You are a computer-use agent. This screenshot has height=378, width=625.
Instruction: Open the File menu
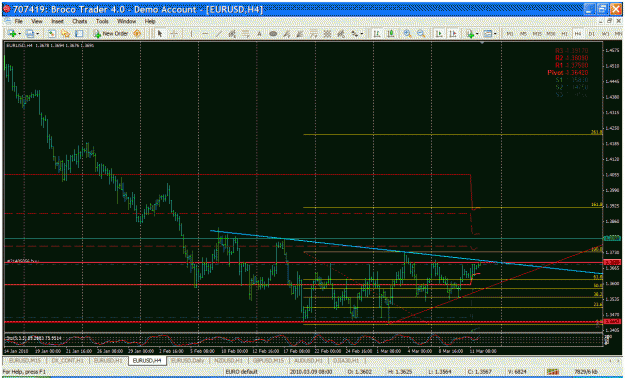(x=18, y=21)
